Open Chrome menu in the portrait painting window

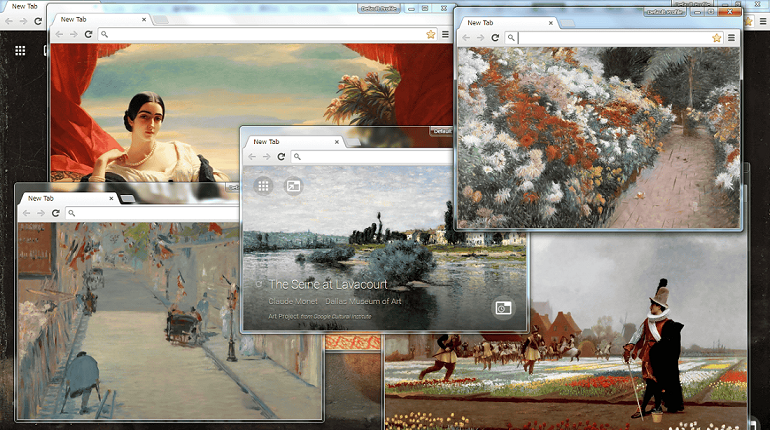[445, 34]
